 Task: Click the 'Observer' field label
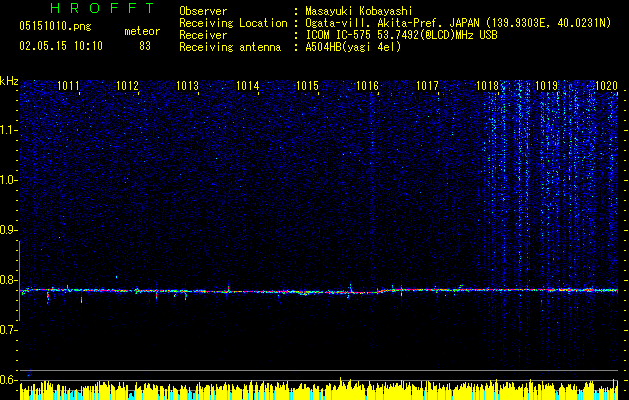[203, 11]
